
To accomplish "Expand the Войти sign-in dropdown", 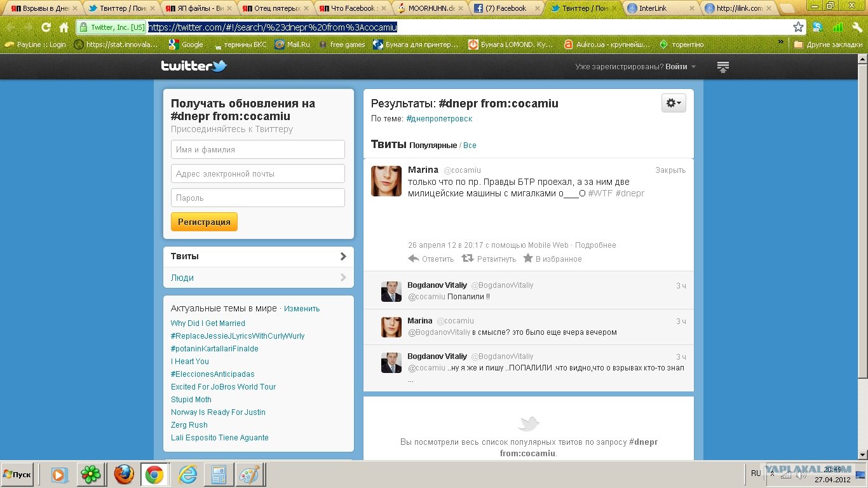I will click(681, 67).
